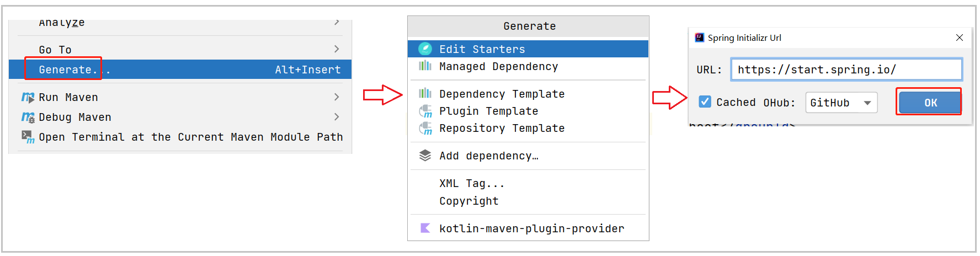Choose Managed Dependency entry
Screen dimensions: 980x256
[x=528, y=66]
